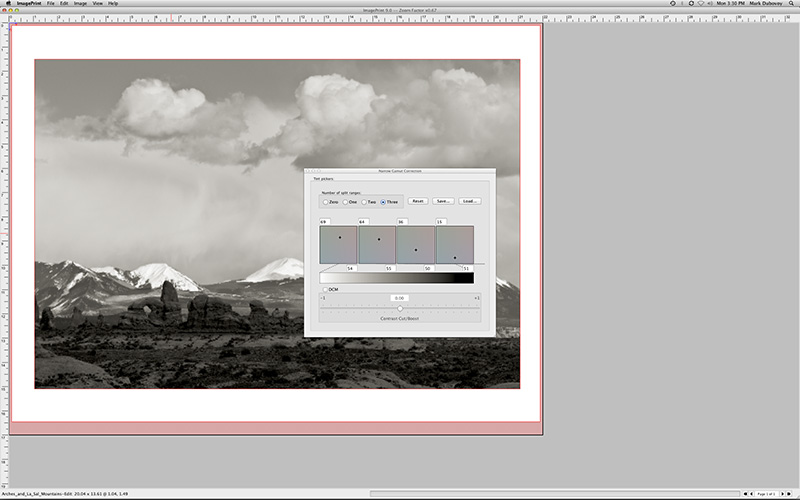The width and height of the screenshot is (800, 500).
Task: Click the lower value field showing 55
Action: [x=390, y=268]
